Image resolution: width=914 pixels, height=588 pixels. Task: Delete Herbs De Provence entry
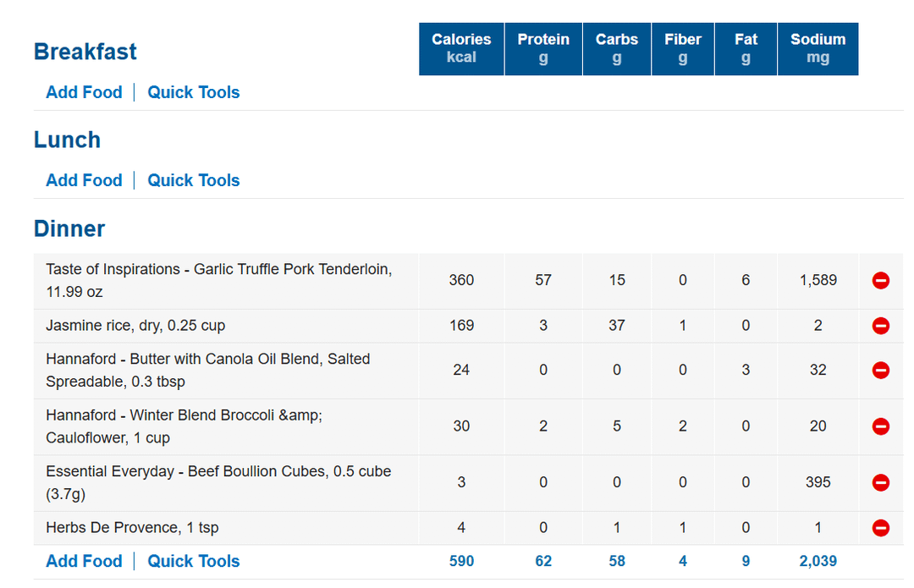[880, 527]
